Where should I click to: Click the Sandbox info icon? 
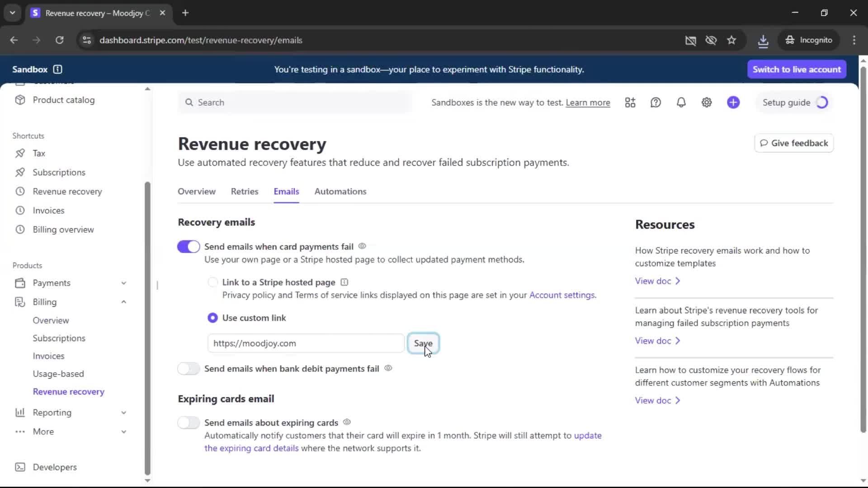[57, 69]
